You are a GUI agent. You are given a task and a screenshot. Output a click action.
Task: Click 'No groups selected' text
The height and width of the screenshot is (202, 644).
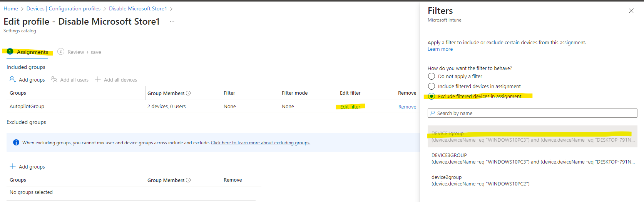[31, 192]
